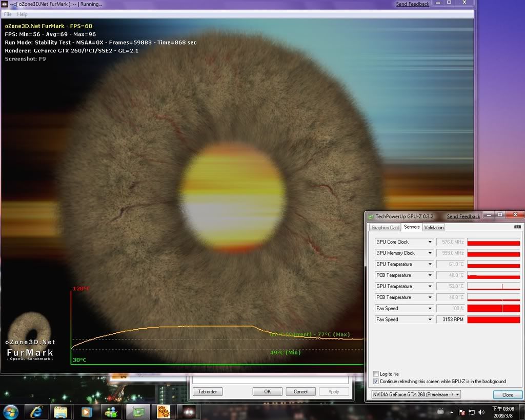
Task: Show hidden system tray icons
Action: (452, 412)
